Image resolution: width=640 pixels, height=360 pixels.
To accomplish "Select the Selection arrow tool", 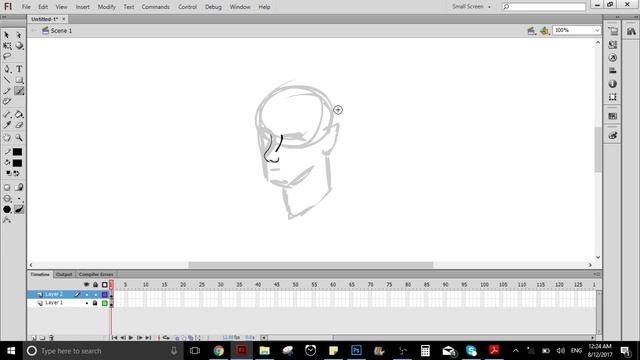I will (x=7, y=35).
